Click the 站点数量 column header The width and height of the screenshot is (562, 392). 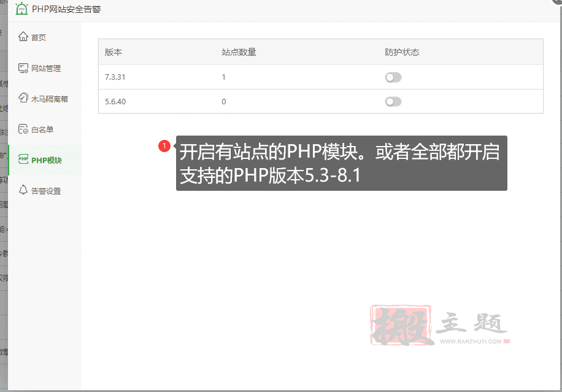[x=239, y=52]
